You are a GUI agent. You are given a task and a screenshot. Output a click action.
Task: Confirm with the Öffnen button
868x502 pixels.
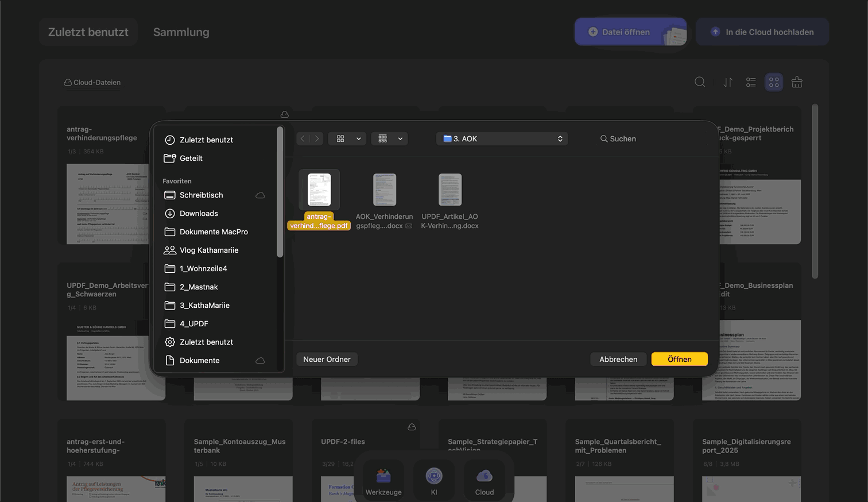(680, 359)
